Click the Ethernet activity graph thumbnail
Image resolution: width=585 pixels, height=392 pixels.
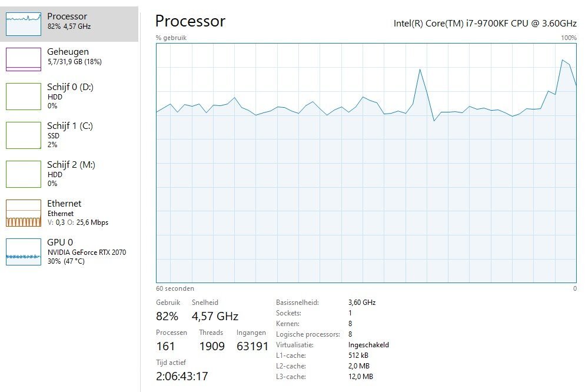pos(24,213)
